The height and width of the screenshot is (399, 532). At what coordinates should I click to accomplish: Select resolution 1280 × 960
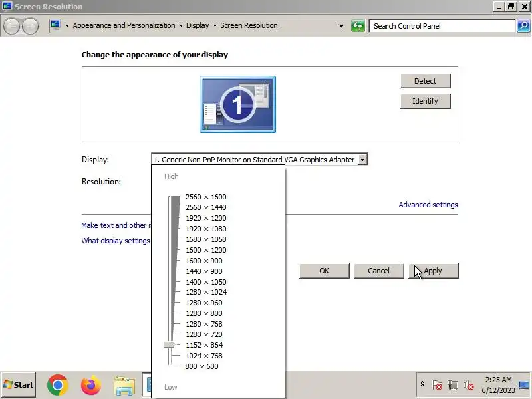point(204,303)
